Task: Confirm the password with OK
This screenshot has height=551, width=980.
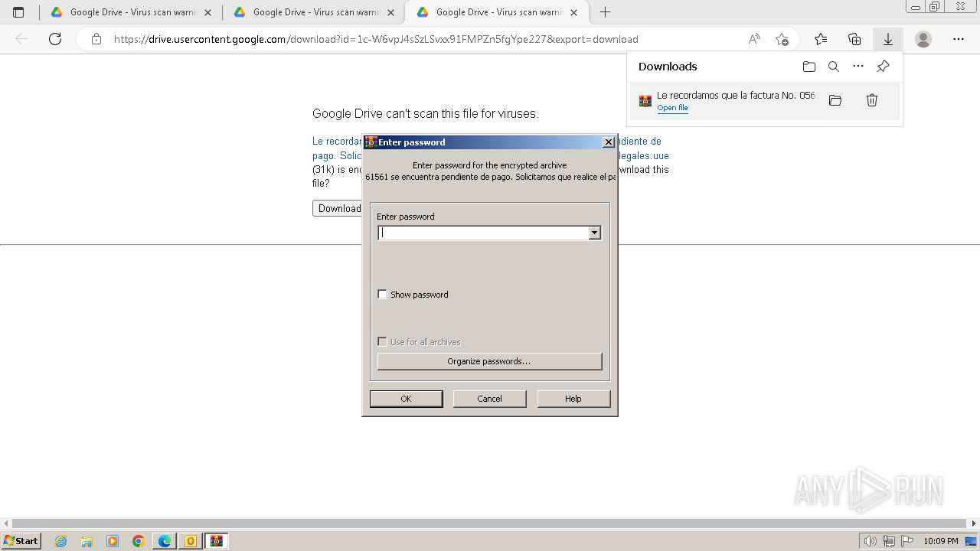Action: (x=406, y=399)
